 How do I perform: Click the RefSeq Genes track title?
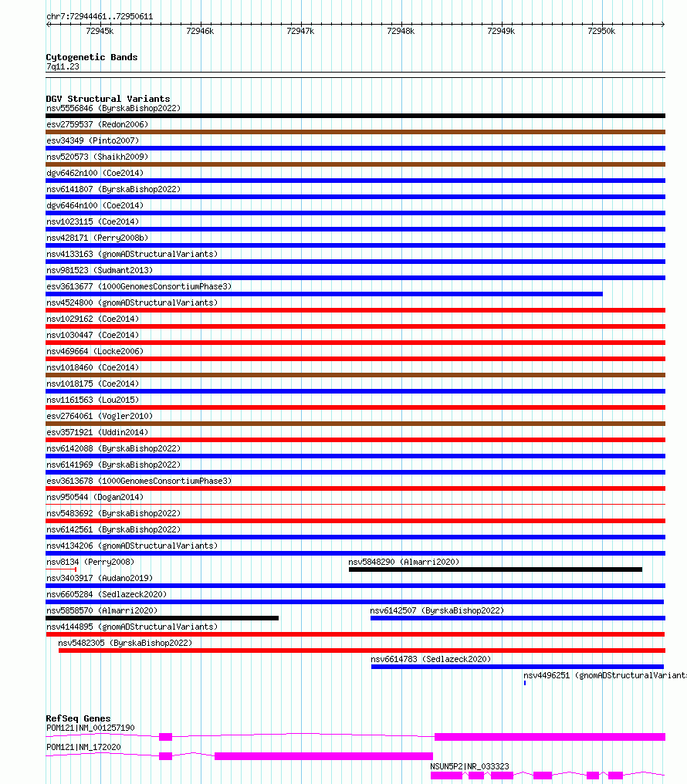(78, 718)
